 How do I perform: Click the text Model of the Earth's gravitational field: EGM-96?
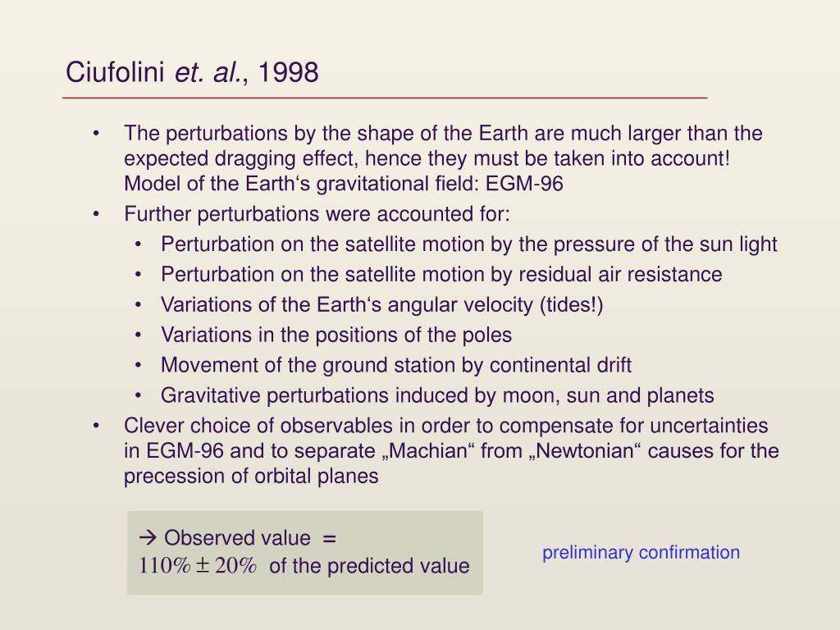click(344, 184)
